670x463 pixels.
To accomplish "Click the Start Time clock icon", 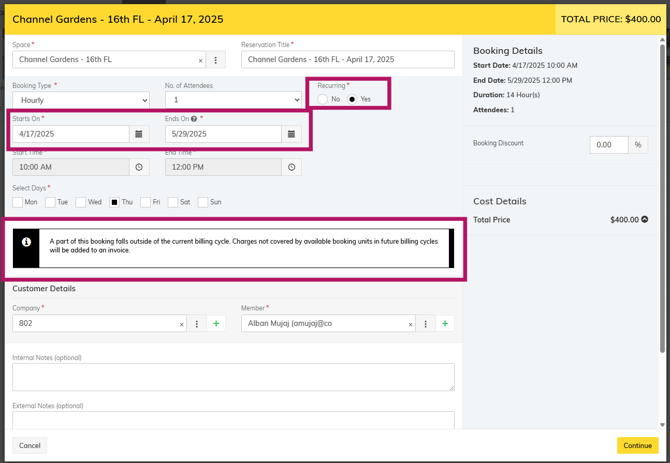I will (x=139, y=167).
